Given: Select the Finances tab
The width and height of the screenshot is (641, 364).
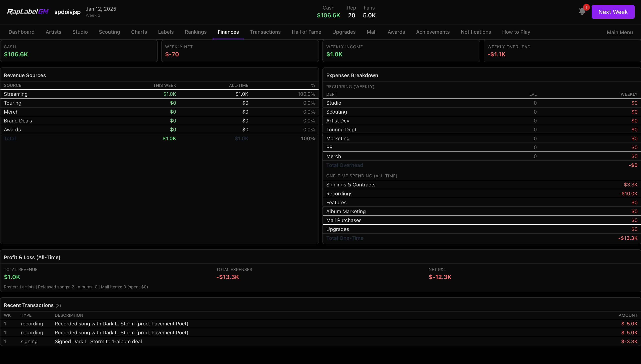Looking at the screenshot, I should point(228,32).
